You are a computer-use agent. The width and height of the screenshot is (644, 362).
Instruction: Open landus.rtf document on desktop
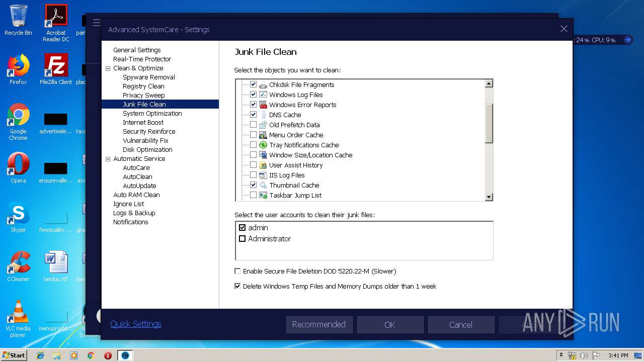[x=56, y=266]
